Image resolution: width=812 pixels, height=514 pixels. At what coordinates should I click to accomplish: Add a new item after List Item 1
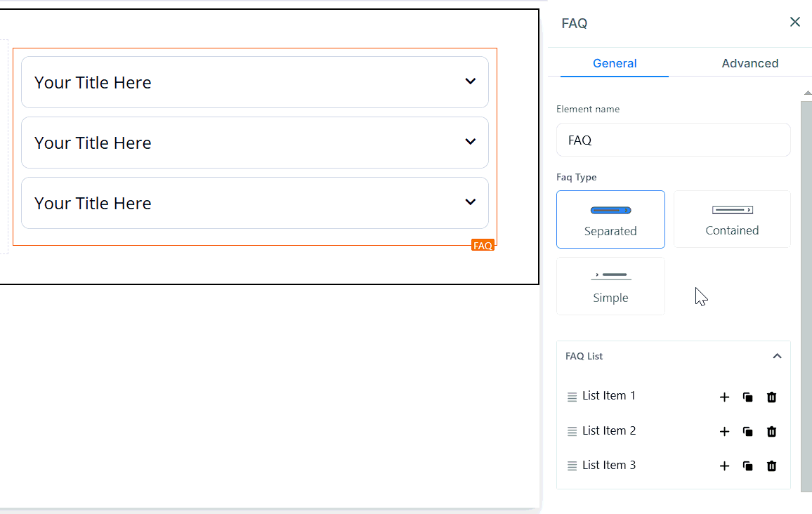pyautogui.click(x=724, y=397)
